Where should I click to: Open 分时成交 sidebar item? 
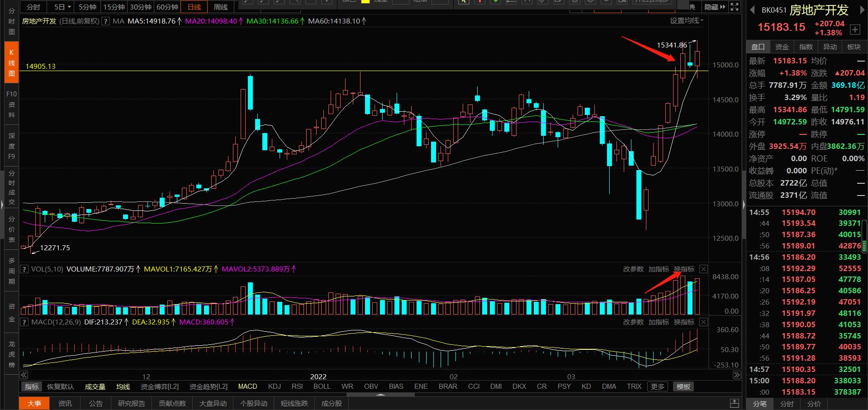click(x=12, y=188)
